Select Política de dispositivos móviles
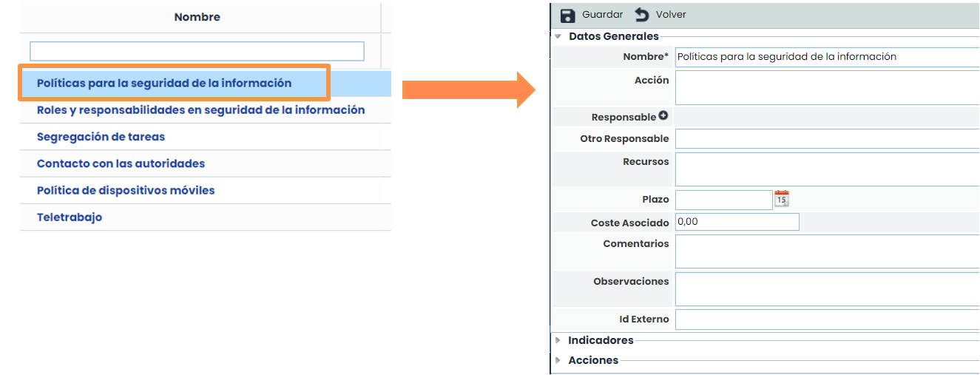Screen dimensions: 980x375 click(x=126, y=190)
